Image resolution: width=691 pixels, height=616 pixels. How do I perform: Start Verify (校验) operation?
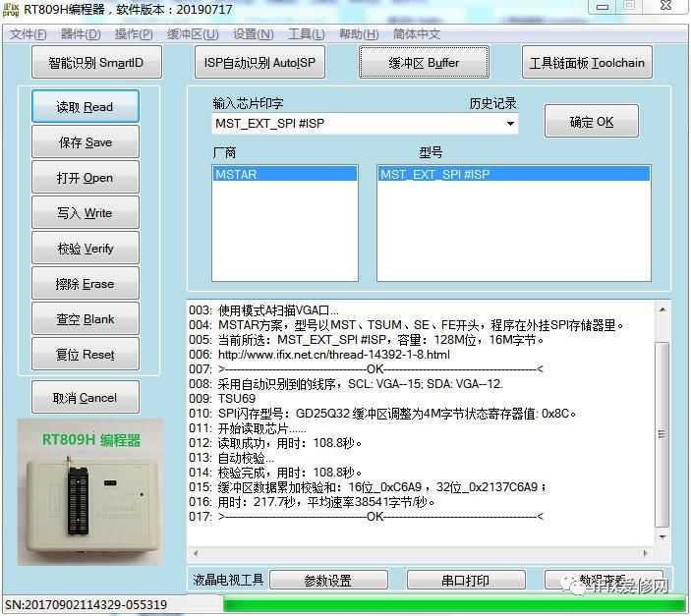tap(85, 249)
